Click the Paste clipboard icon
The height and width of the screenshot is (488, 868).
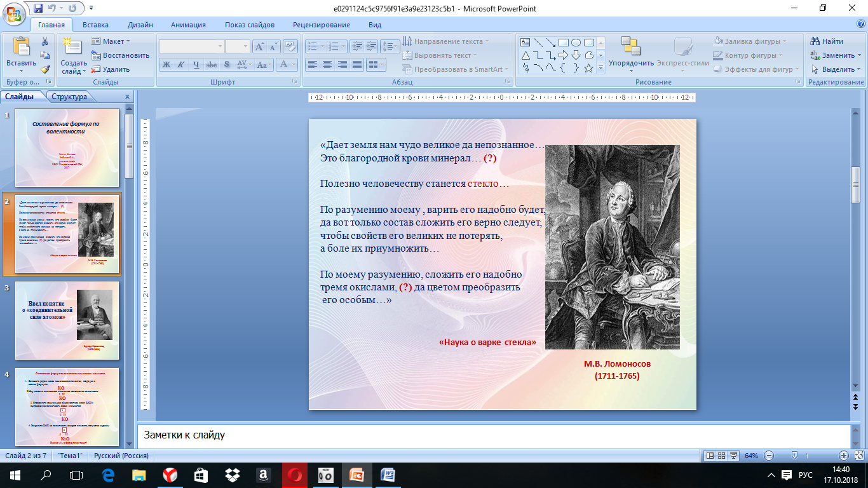(21, 48)
